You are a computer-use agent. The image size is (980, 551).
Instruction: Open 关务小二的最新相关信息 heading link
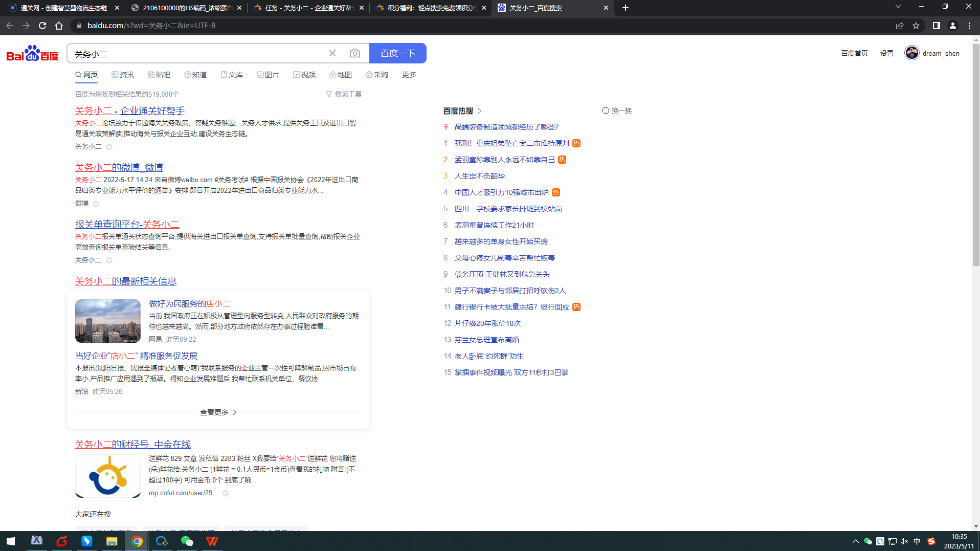[x=126, y=281]
